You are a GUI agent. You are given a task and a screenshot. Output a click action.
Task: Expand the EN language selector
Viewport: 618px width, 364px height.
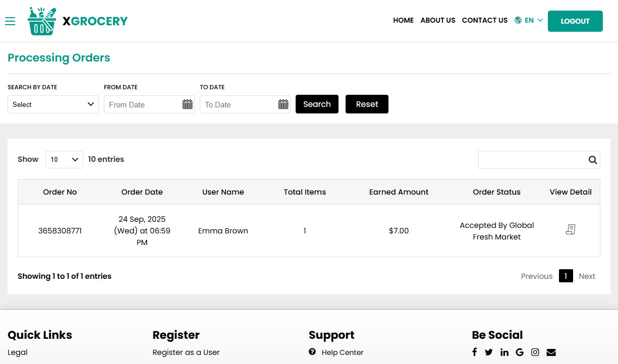pos(529,21)
